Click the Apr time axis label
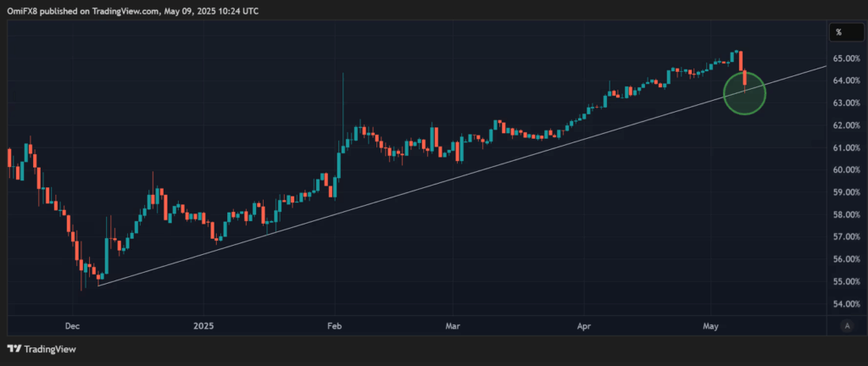 pos(584,326)
